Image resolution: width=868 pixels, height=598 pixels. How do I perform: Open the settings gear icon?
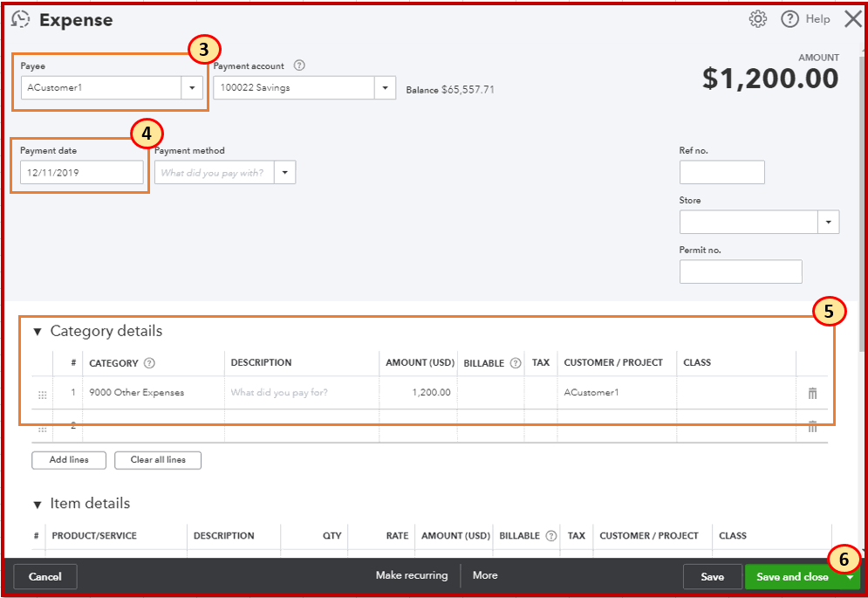(x=758, y=19)
